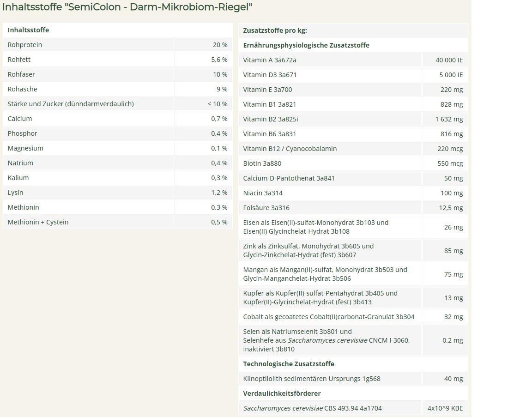Select Ernährungsphysiologische Zusatzstoffe subheading
Image resolution: width=532 pixels, height=417 pixels.
306,45
